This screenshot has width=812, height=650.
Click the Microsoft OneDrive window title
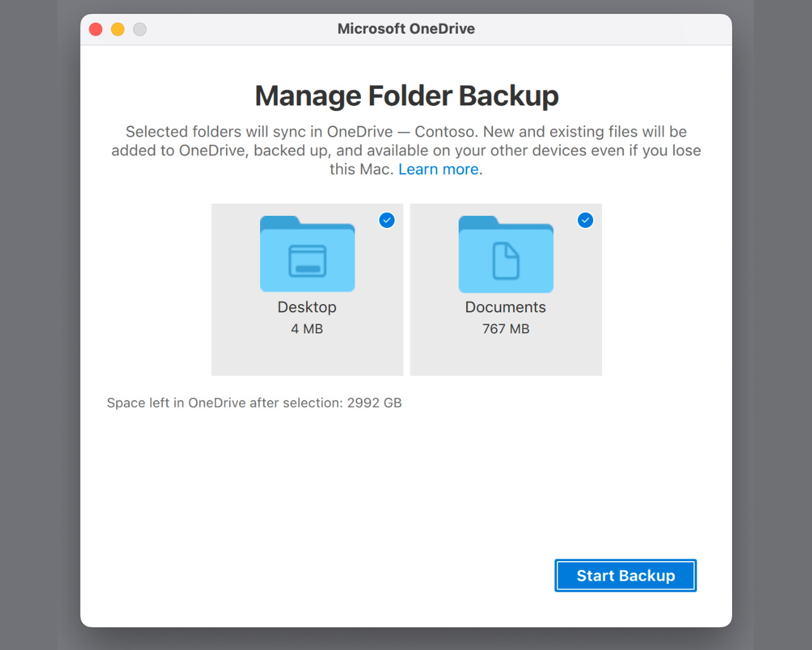tap(406, 29)
